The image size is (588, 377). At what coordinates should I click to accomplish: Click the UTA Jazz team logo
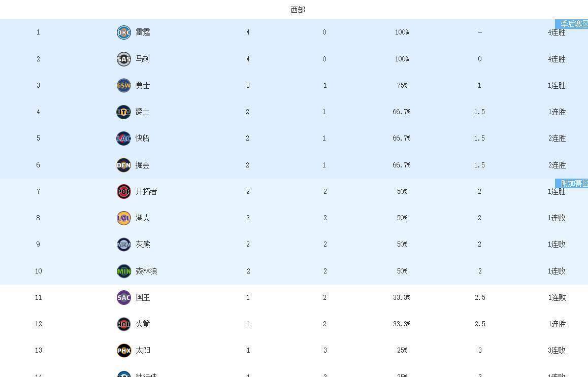pyautogui.click(x=124, y=112)
